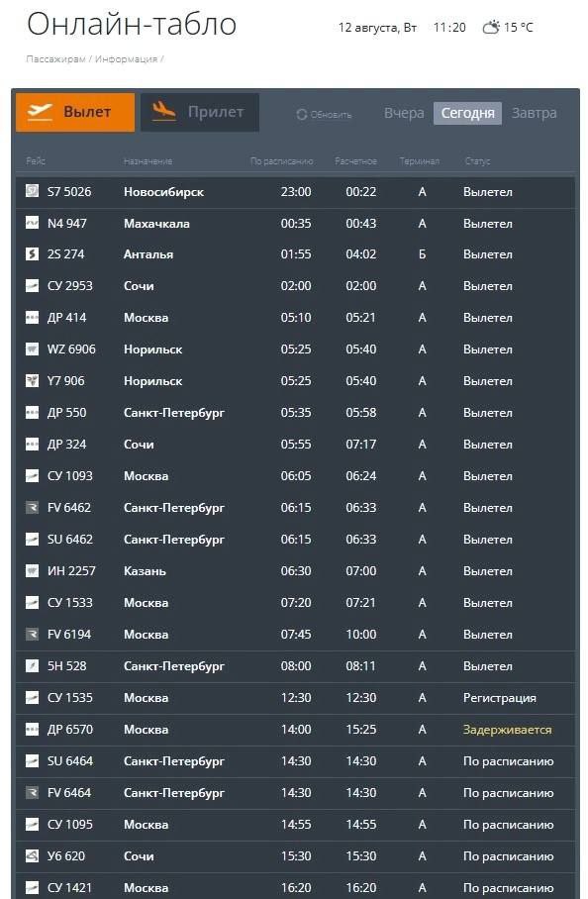Viewport: 588px width, 899px height.
Task: Click the airline logo beside Y7 906
Action: coord(32,381)
